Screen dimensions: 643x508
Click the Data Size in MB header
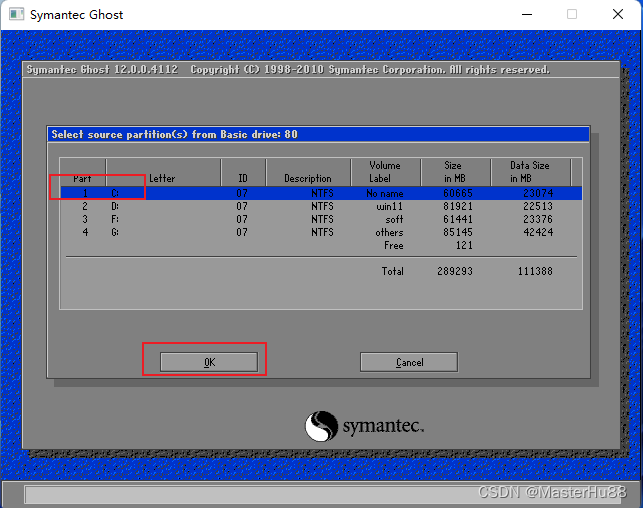click(x=529, y=172)
